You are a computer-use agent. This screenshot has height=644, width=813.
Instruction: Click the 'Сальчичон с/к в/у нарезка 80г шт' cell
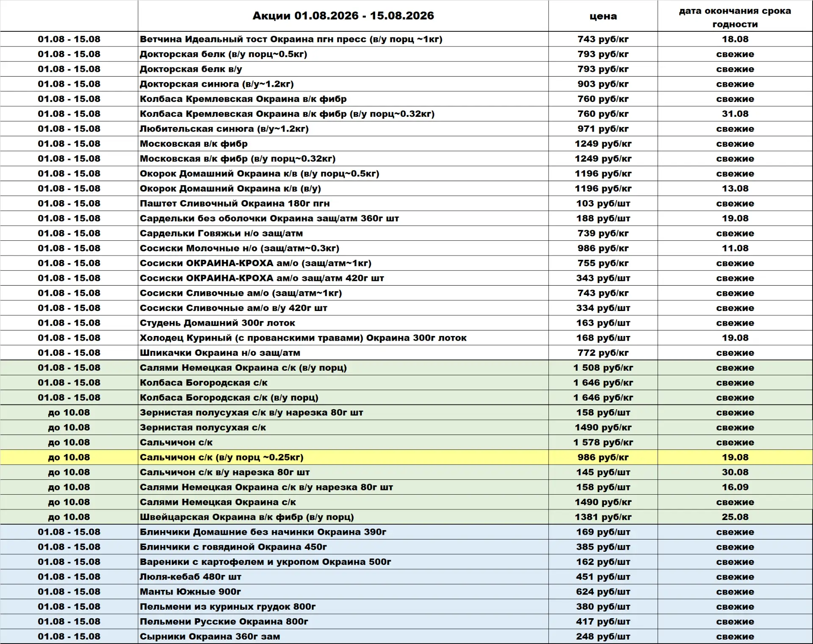coord(343,472)
